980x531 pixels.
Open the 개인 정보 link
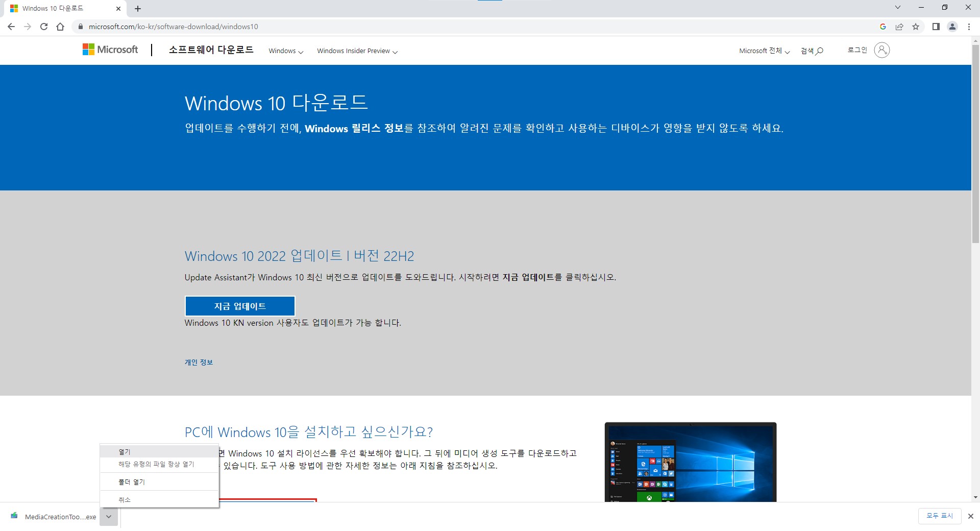(x=199, y=362)
